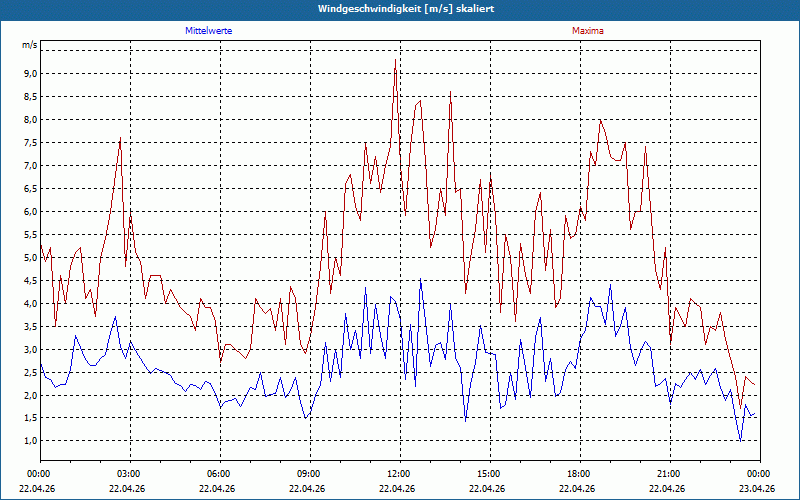Click the 2,5 y-axis value
This screenshot has height=500, width=800.
[31, 372]
